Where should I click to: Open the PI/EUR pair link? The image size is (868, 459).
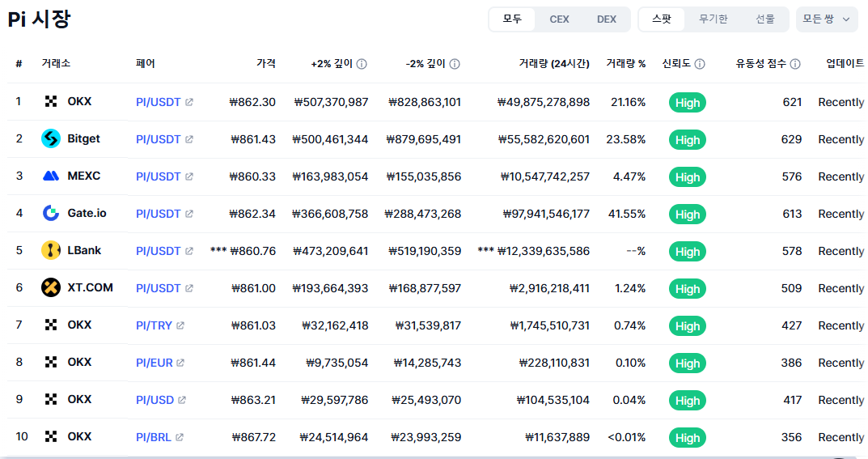155,363
